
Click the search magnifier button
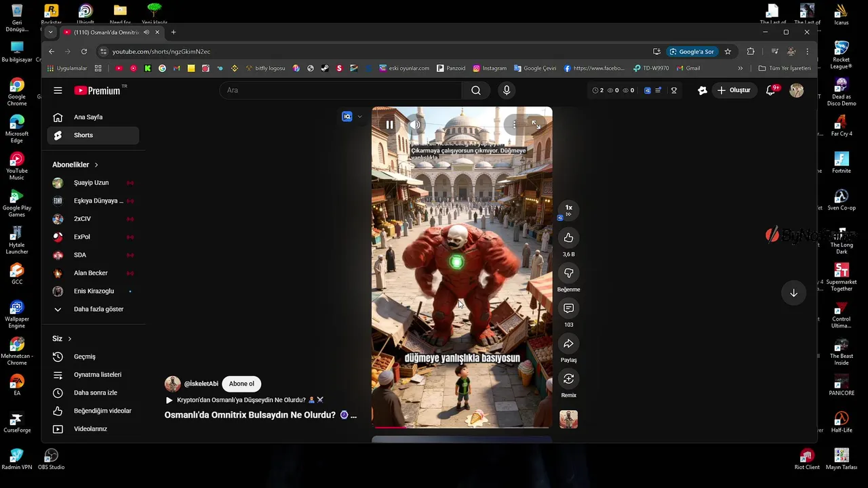tap(476, 90)
